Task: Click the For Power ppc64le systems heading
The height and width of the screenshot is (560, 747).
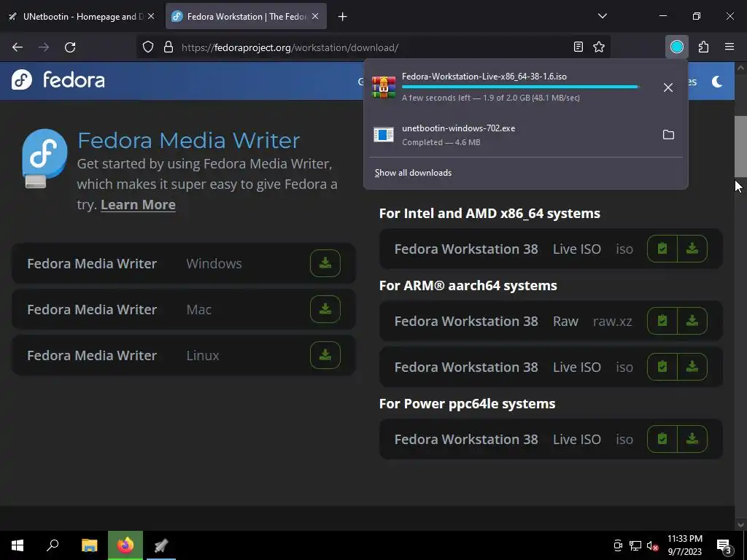Action: tap(467, 403)
